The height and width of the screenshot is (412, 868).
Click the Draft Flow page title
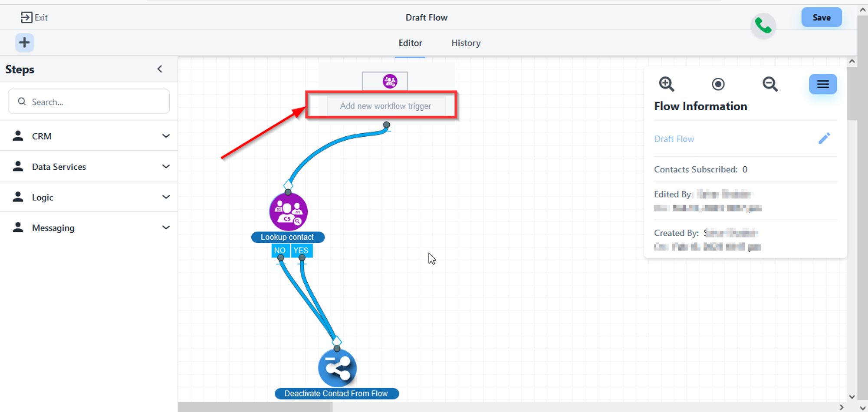click(x=426, y=17)
